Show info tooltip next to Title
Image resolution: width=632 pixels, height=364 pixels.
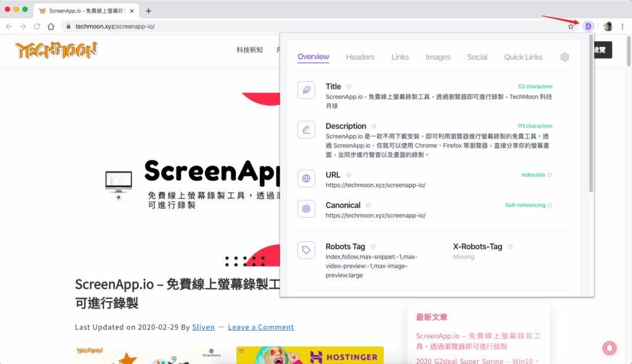click(x=349, y=86)
